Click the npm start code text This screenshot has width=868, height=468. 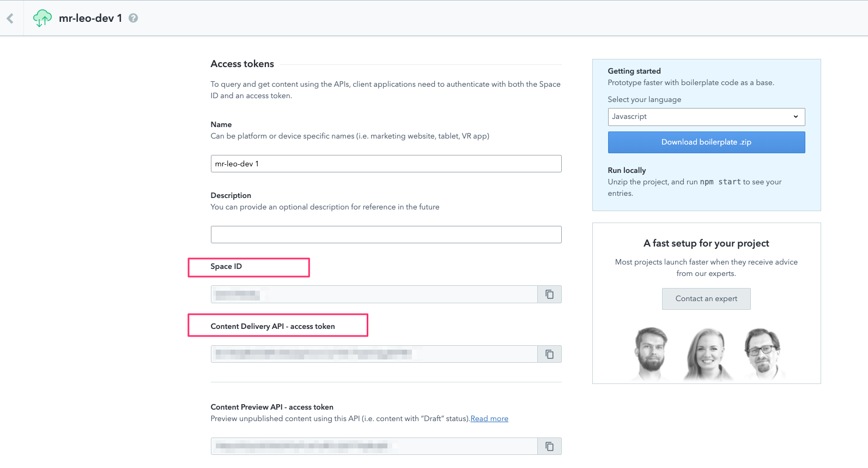pyautogui.click(x=720, y=182)
